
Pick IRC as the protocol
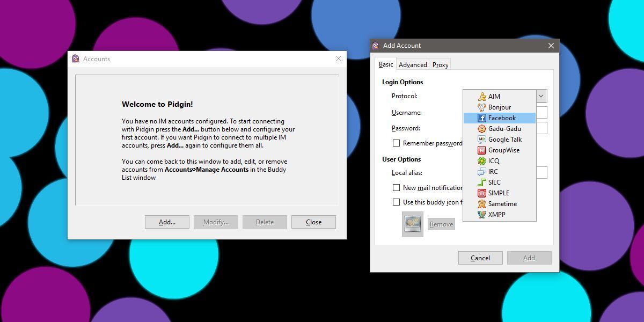pyautogui.click(x=492, y=171)
